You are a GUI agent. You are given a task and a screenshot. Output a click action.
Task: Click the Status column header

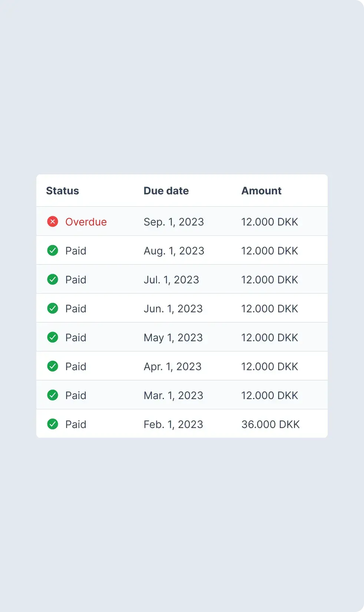coord(62,191)
